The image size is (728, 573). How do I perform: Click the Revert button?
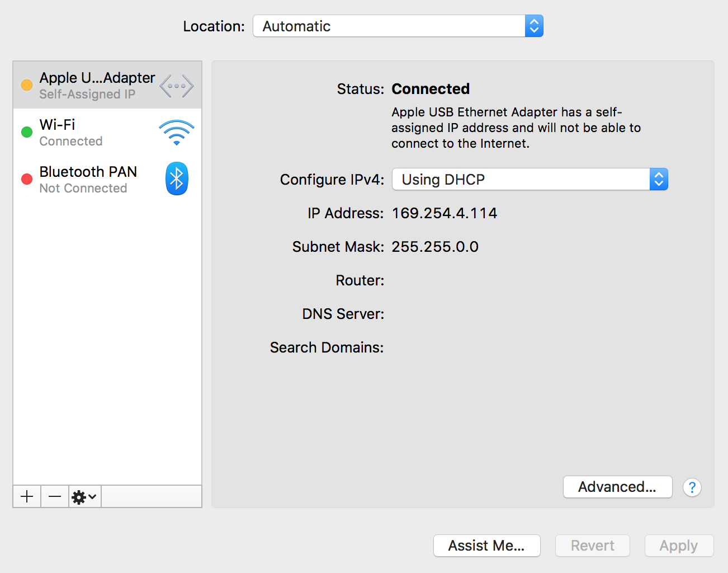[x=593, y=546]
